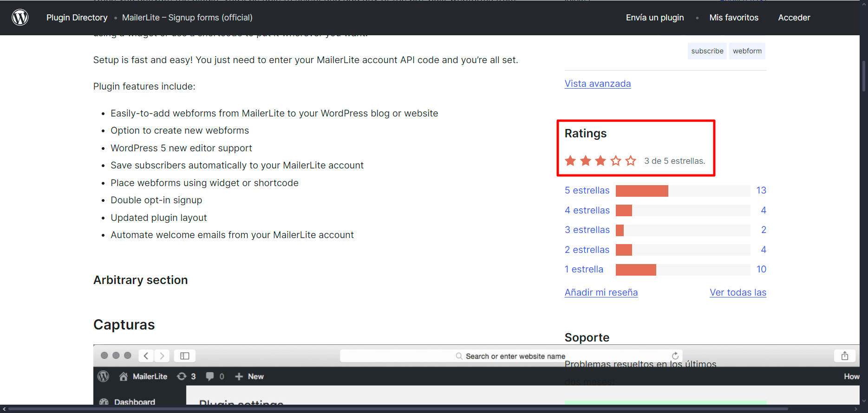The height and width of the screenshot is (413, 868).
Task: Click the fourth empty rating star
Action: [x=616, y=161]
